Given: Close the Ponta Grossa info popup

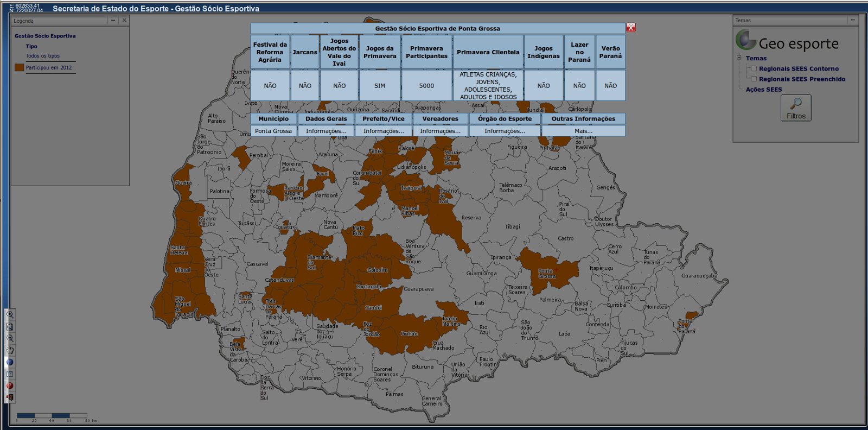Looking at the screenshot, I should (630, 28).
